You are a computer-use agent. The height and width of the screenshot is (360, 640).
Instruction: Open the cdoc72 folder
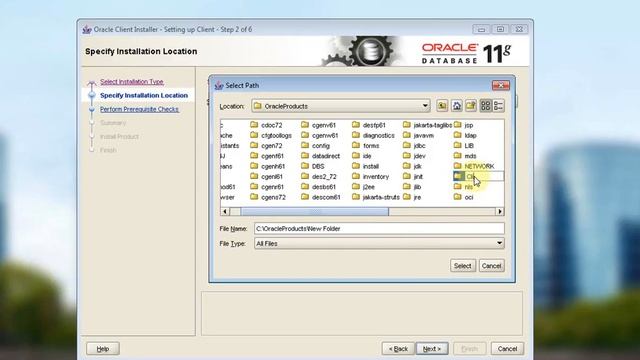click(x=267, y=125)
